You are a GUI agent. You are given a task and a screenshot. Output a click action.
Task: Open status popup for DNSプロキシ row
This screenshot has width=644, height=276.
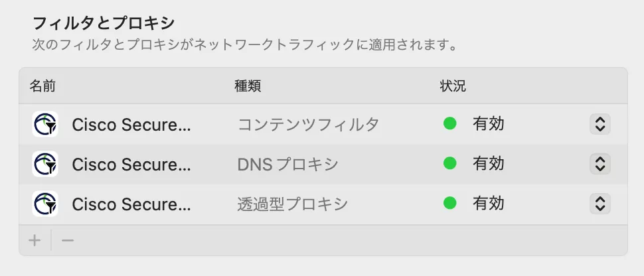600,164
